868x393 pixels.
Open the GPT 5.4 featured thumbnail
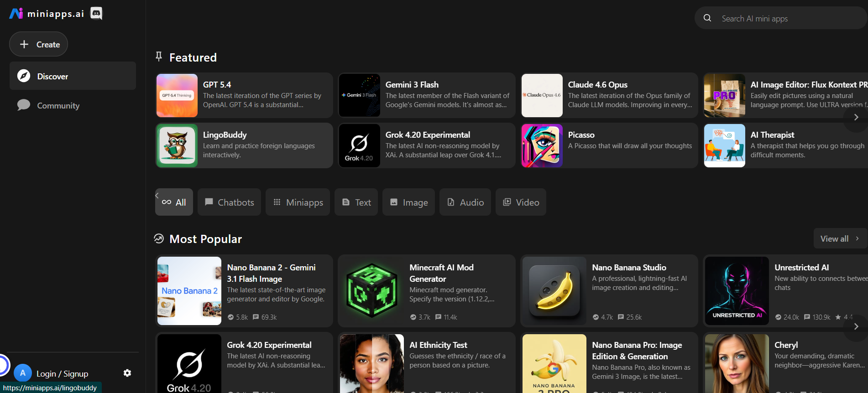pyautogui.click(x=177, y=95)
